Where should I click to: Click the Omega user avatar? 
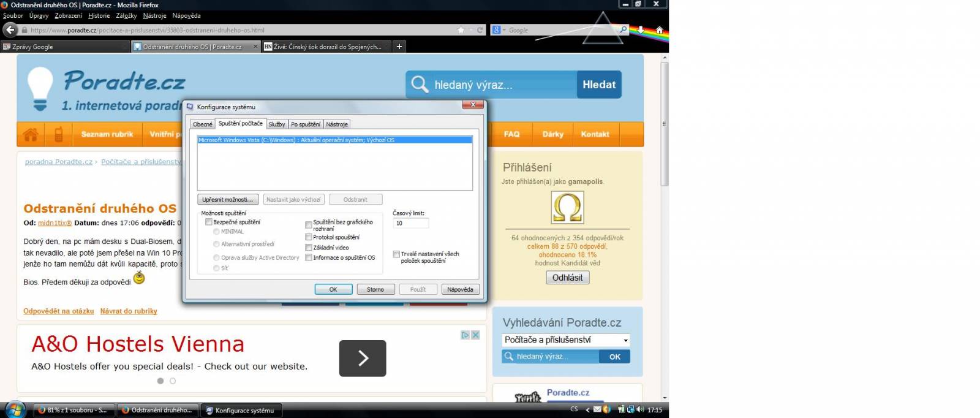click(x=567, y=207)
